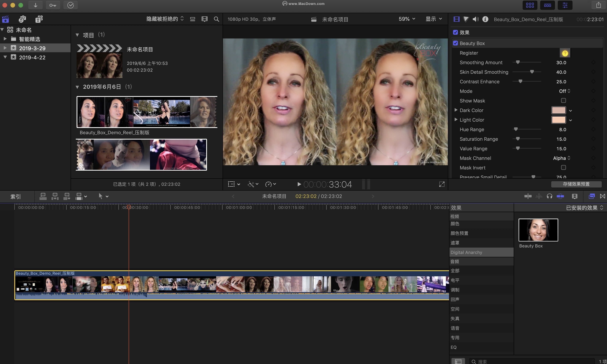607x364 pixels.
Task: Open the info inspector icon
Action: click(x=485, y=19)
